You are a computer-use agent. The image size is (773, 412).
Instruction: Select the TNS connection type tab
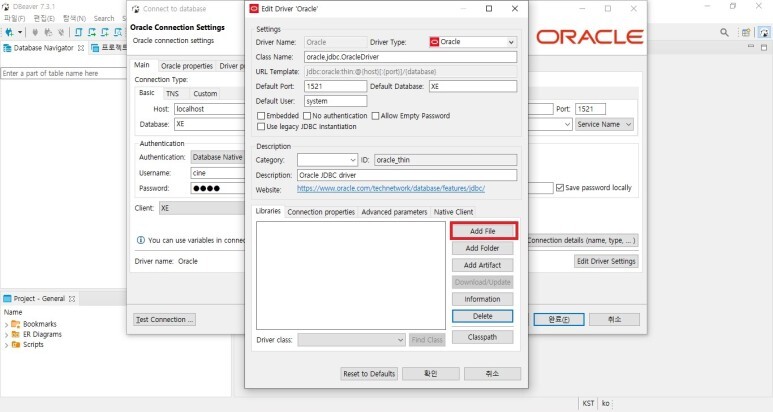point(173,94)
